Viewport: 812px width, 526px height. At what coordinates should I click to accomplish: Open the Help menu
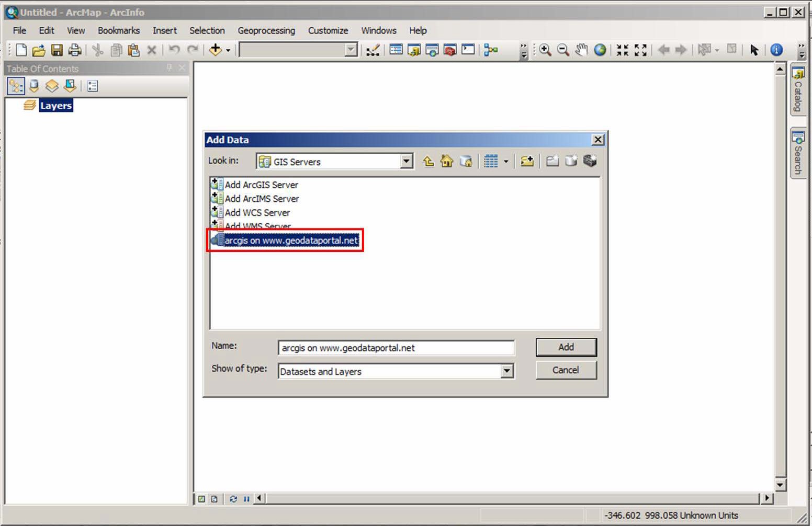coord(418,30)
